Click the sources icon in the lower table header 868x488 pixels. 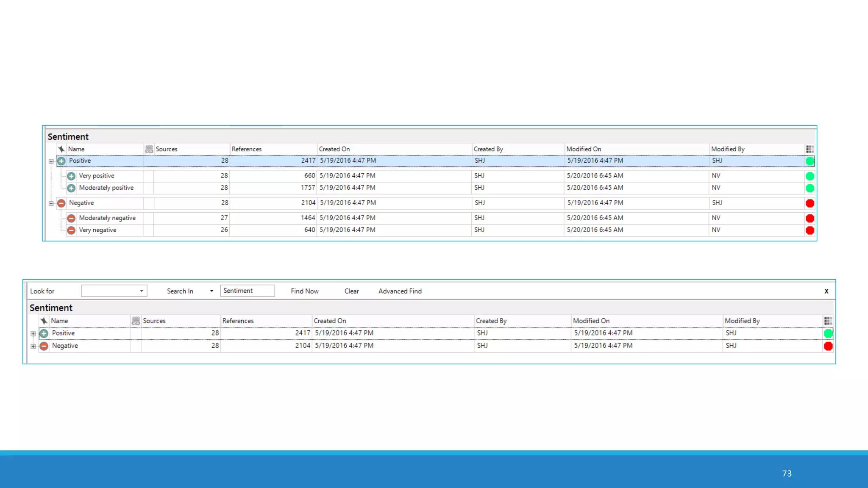pyautogui.click(x=136, y=321)
